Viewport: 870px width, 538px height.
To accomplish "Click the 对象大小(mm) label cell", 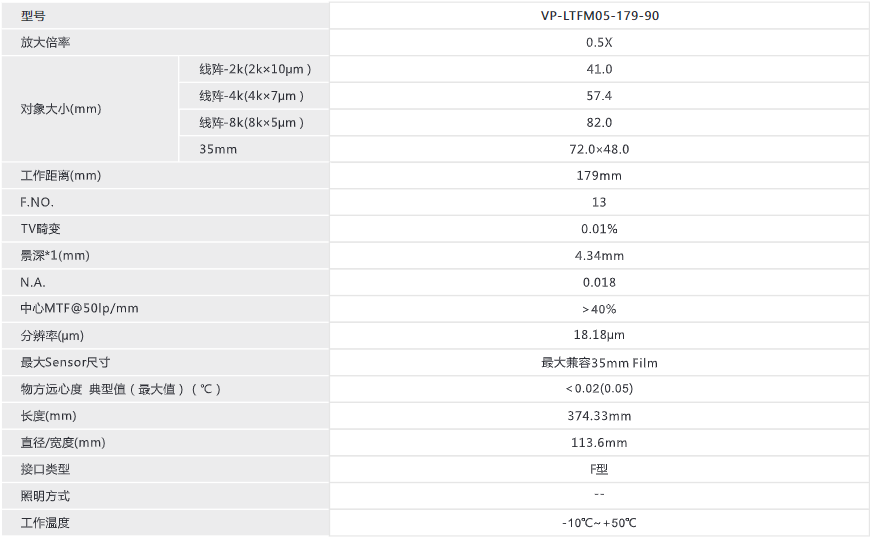I will [x=90, y=109].
